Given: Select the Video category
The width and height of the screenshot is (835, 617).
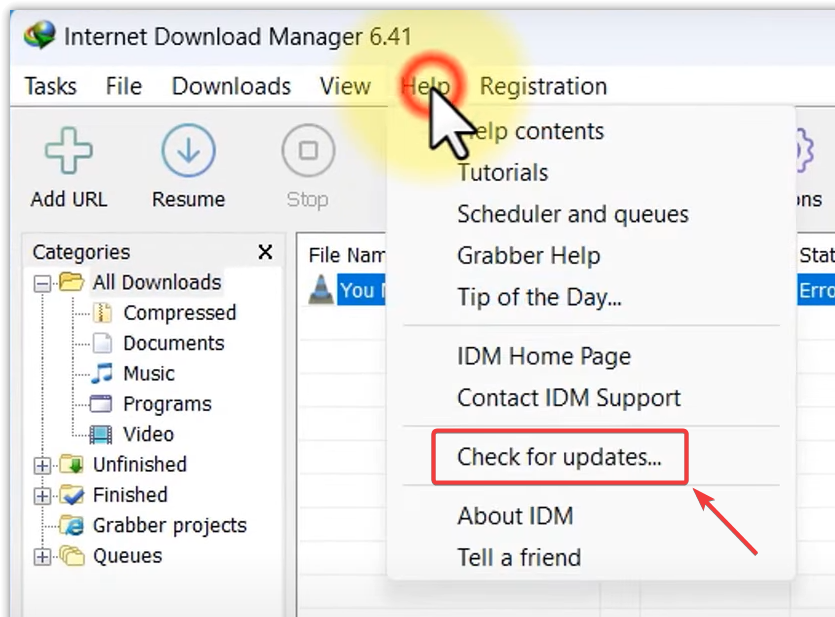Looking at the screenshot, I should coord(149,434).
